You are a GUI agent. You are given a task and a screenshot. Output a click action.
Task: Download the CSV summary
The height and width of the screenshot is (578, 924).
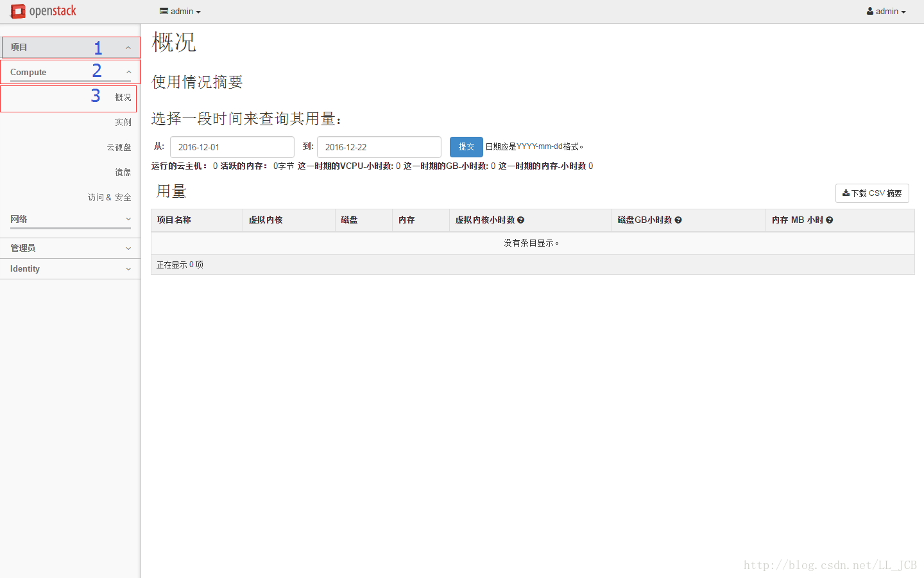coord(872,193)
